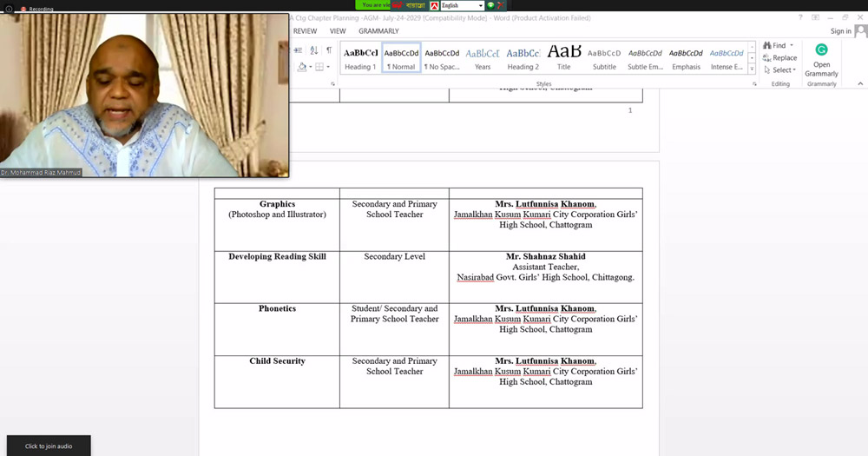This screenshot has height=456, width=868.
Task: Select the Dr. Mohammad Riaz Mahmud video thumbnail
Action: coord(144,96)
